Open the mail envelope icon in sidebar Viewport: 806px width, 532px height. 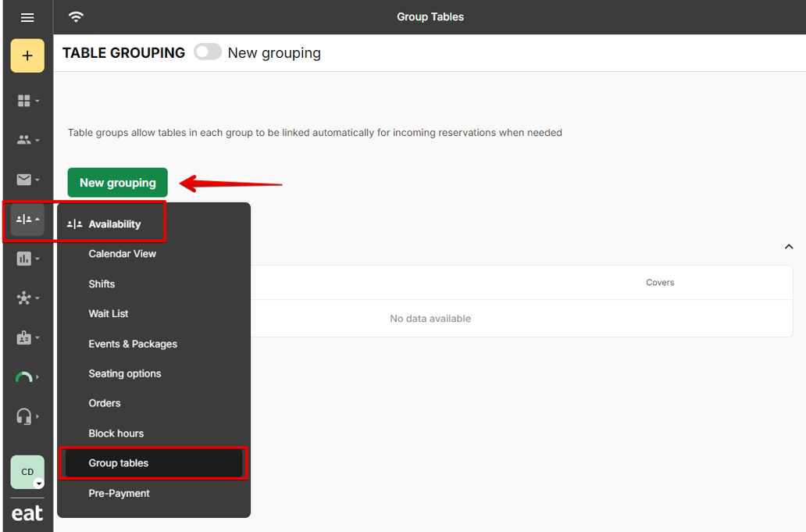(x=27, y=180)
